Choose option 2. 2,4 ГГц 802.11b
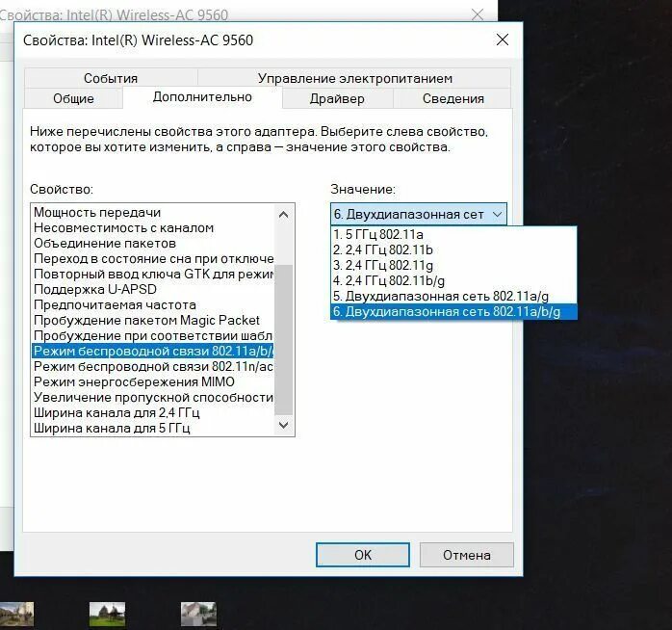Image resolution: width=672 pixels, height=630 pixels. coord(453,250)
